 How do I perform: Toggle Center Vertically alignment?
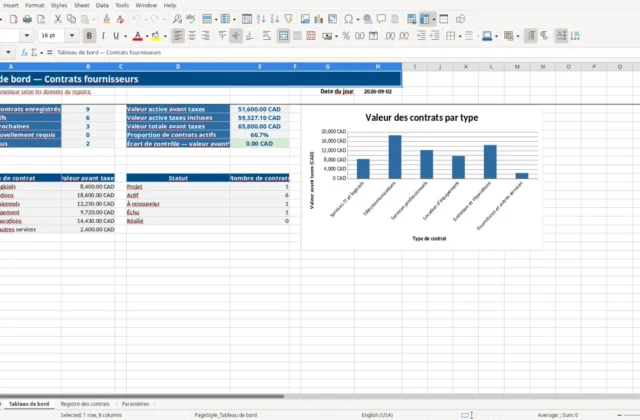pyautogui.click(x=236, y=36)
